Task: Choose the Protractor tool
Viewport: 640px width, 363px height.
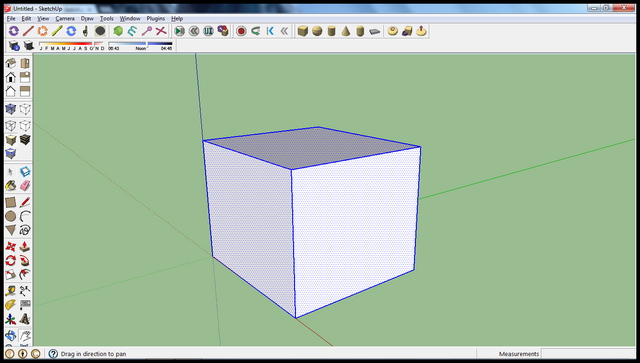Action: tap(11, 305)
